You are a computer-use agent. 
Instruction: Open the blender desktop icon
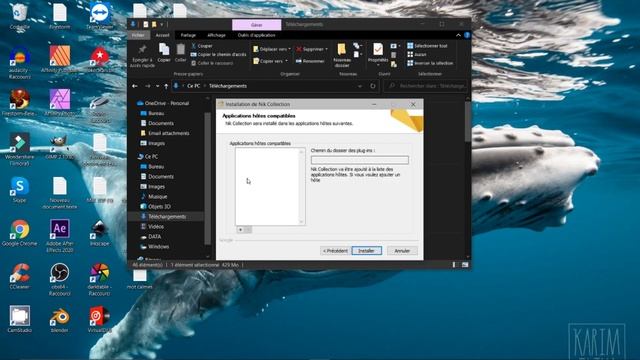(x=60, y=319)
